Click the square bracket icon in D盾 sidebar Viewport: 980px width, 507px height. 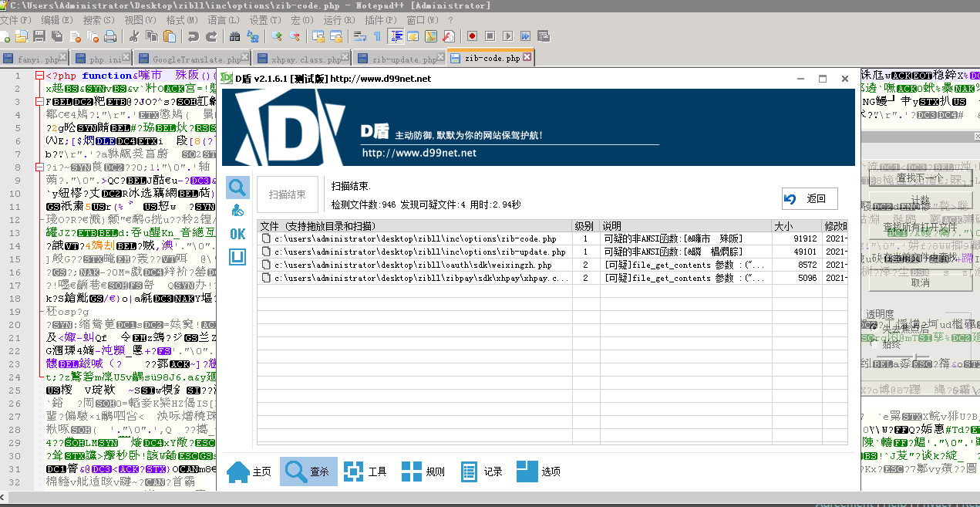[x=237, y=257]
